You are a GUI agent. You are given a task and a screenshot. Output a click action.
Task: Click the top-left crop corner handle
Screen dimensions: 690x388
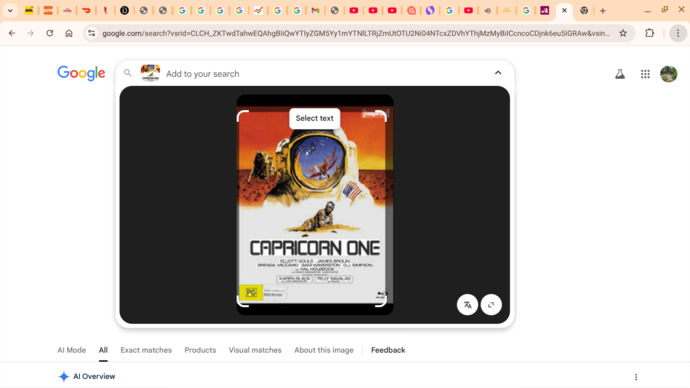pos(242,115)
